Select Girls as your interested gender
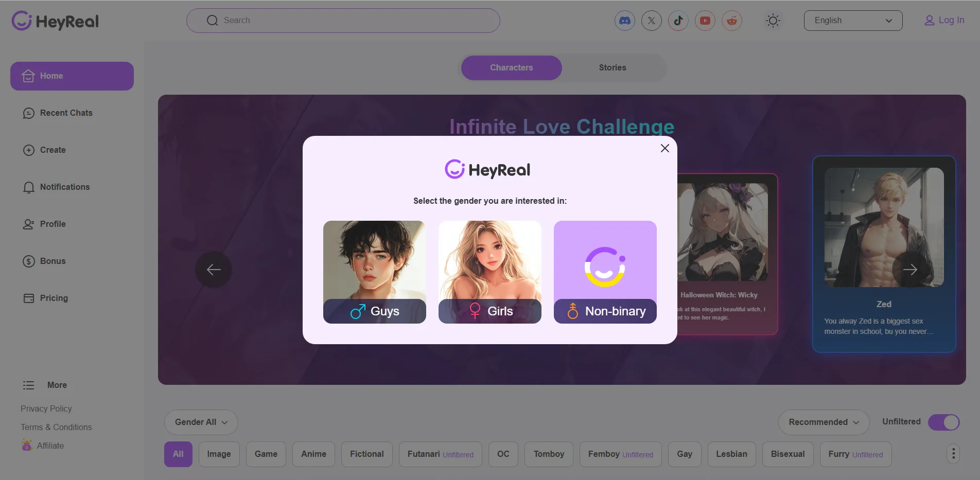Screen dimensions: 980x480 tap(489, 272)
